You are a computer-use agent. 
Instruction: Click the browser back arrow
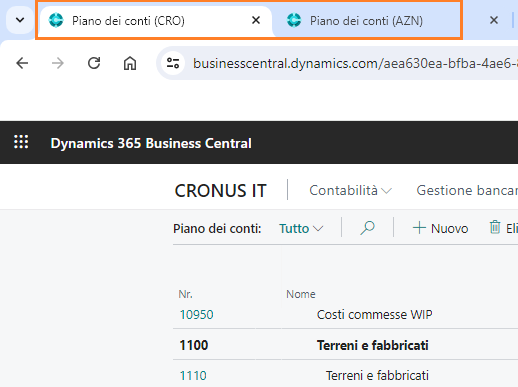pyautogui.click(x=22, y=63)
